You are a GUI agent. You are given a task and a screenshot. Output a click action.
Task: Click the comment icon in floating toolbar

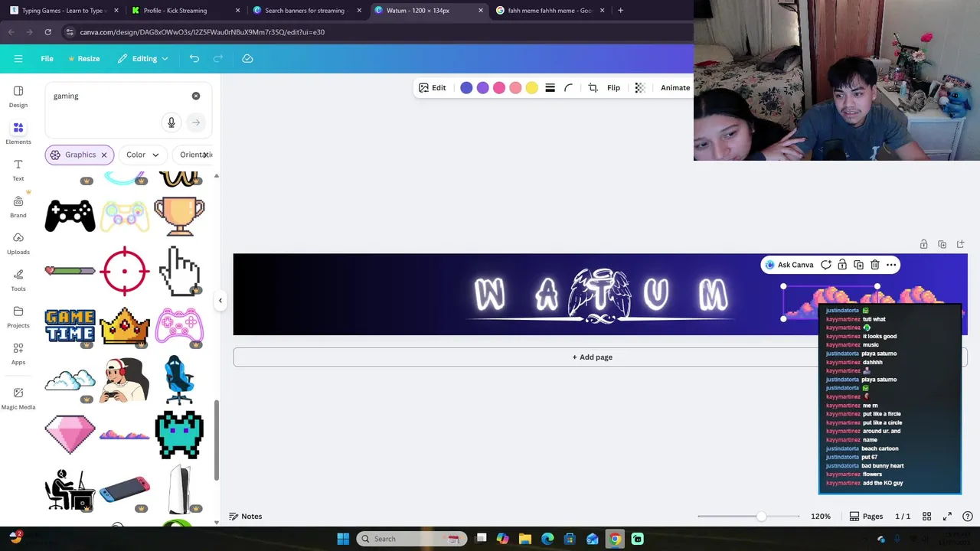pyautogui.click(x=826, y=265)
